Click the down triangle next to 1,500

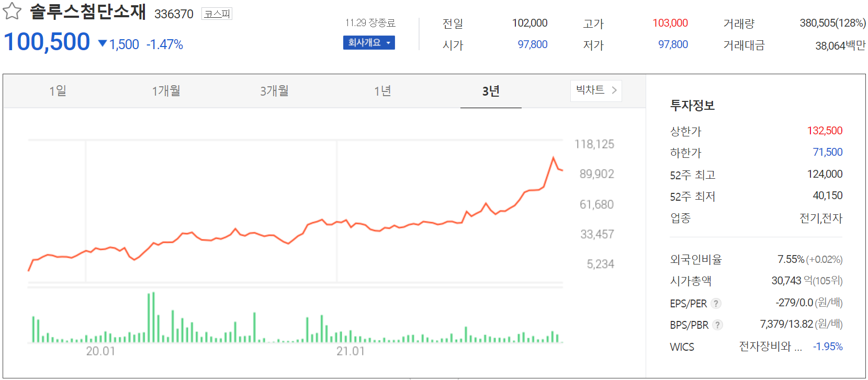click(x=103, y=43)
